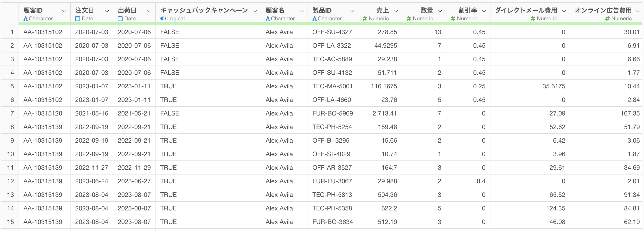The image size is (644, 231).
Task: Click customer ID AA-10315120
Action: (43, 113)
